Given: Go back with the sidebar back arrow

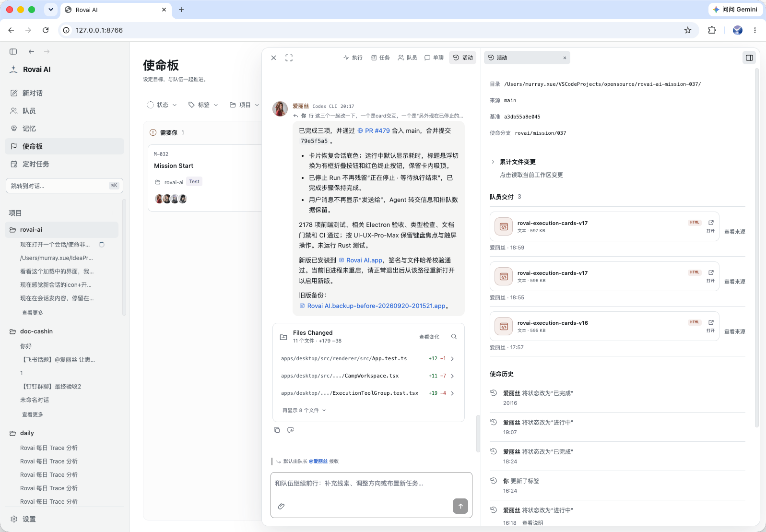Looking at the screenshot, I should click(31, 51).
